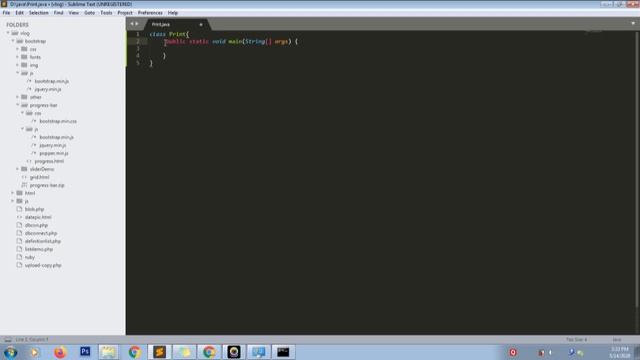Open Photoshop from the taskbar
The image size is (640, 360).
point(85,351)
